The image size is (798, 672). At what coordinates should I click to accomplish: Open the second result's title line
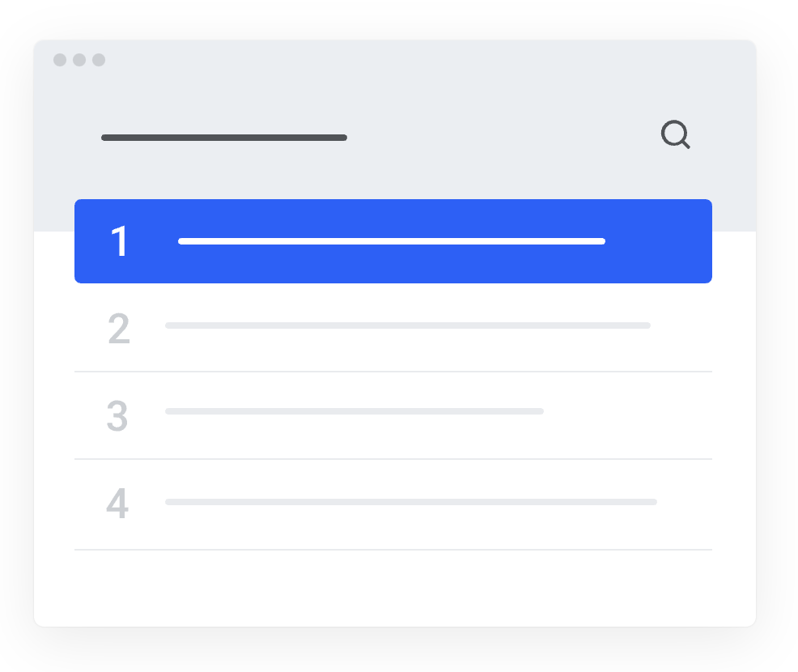tap(407, 325)
